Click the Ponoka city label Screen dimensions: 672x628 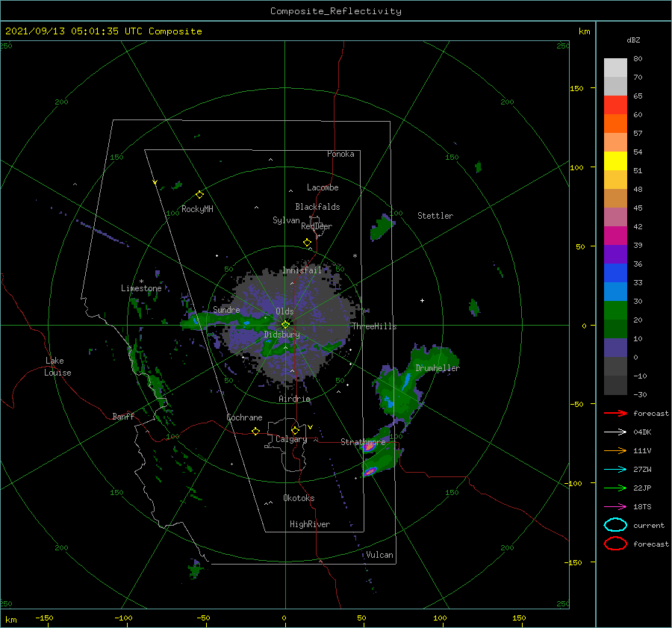[x=340, y=154]
